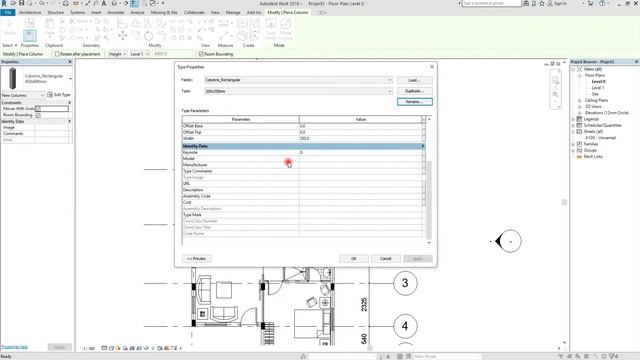Open the Type dropdown in Type Properties
640x360 pixels.
[389, 91]
